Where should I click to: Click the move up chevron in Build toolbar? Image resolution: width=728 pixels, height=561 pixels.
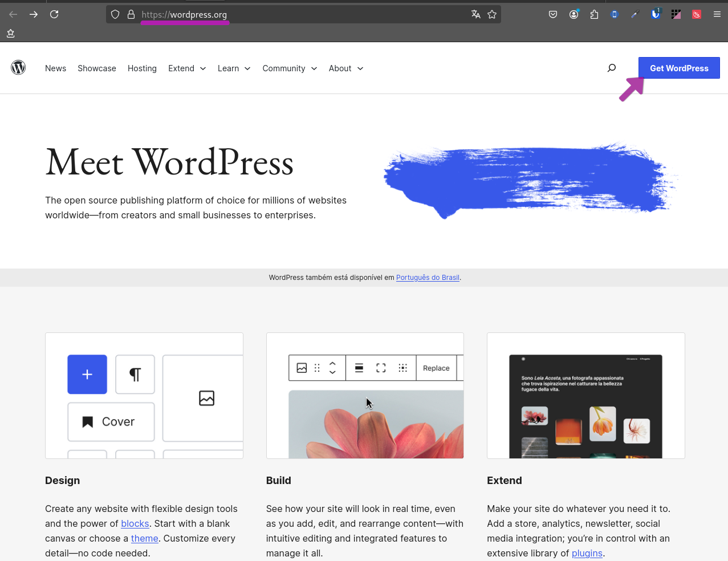(332, 364)
